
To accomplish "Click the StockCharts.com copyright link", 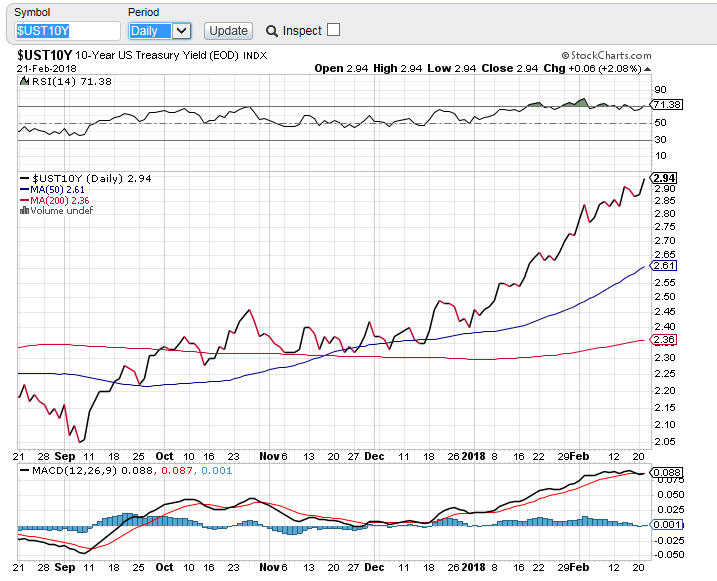I will coord(606,56).
